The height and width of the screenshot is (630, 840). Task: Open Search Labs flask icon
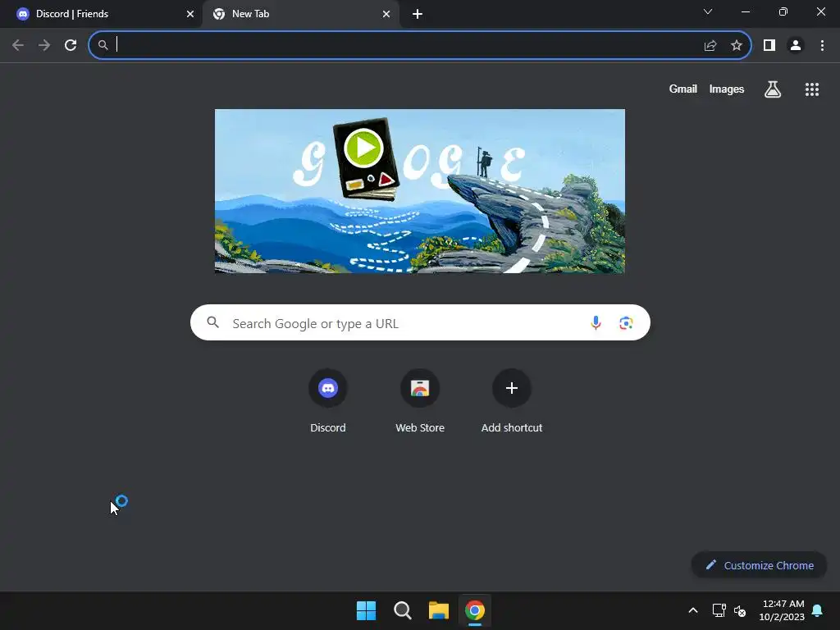click(x=773, y=89)
